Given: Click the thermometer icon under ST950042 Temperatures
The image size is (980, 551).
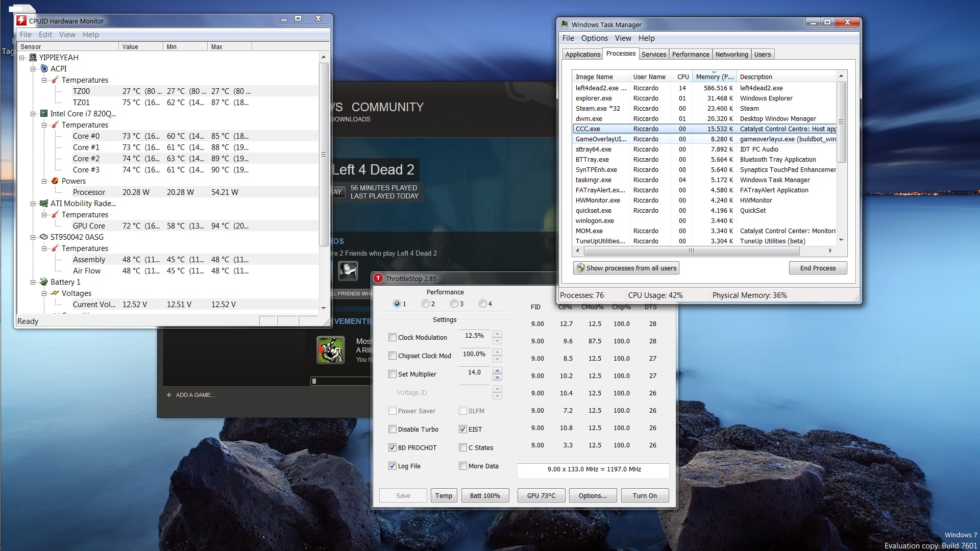Looking at the screenshot, I should tap(55, 248).
